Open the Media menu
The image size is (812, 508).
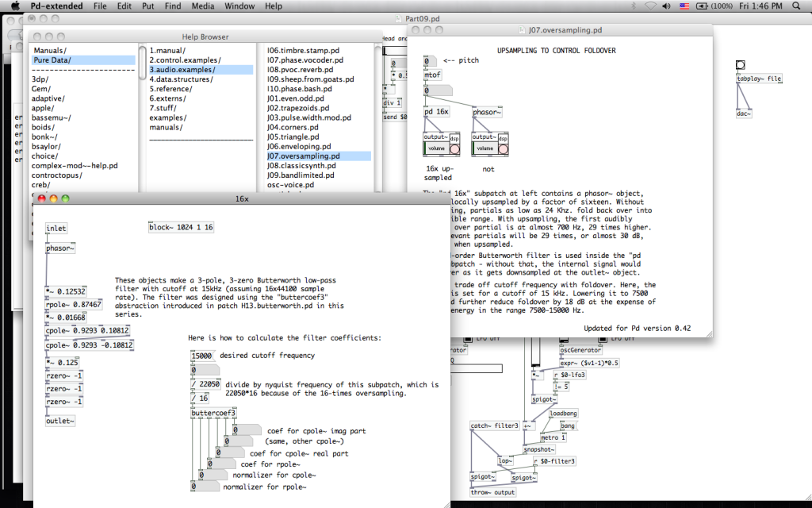click(202, 6)
